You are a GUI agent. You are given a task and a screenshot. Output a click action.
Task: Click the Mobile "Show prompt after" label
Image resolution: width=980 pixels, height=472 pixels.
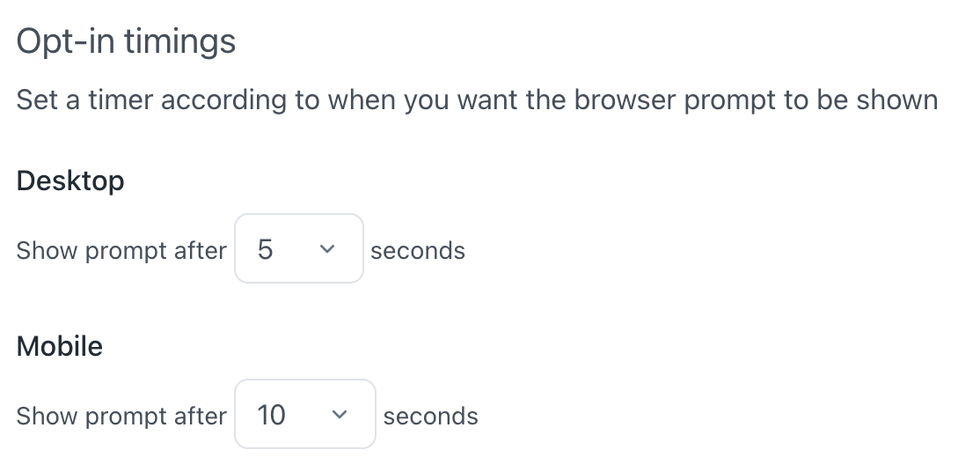click(121, 417)
